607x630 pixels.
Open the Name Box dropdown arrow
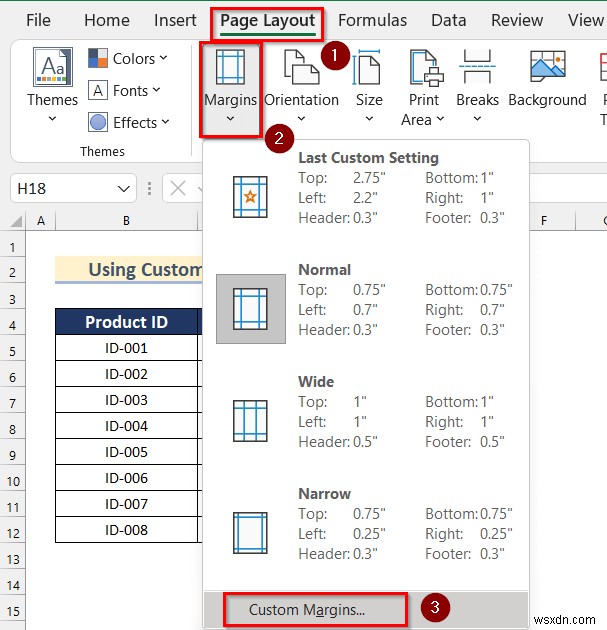coord(124,189)
